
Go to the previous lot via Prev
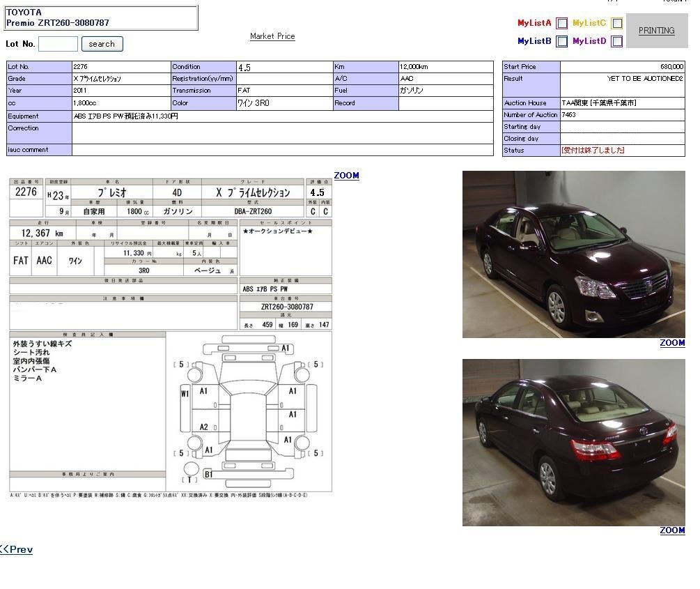coord(16,549)
